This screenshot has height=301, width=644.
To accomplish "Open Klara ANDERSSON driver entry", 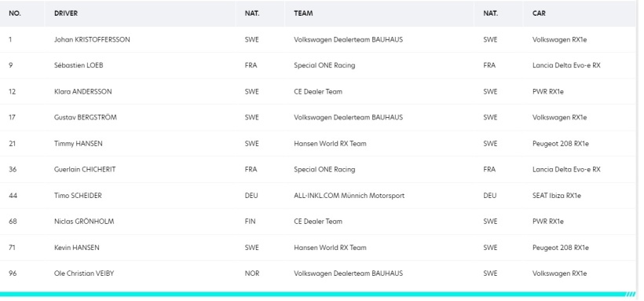I will 83,91.
